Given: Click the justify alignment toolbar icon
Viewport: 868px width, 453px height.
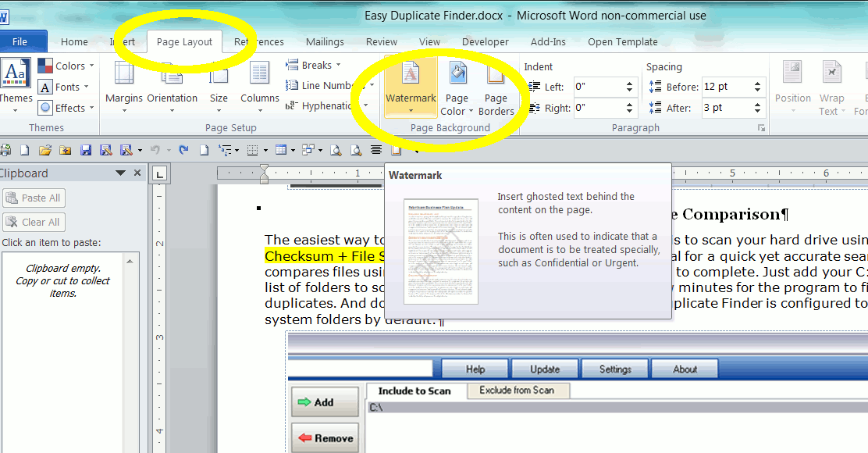Looking at the screenshot, I should (x=376, y=149).
